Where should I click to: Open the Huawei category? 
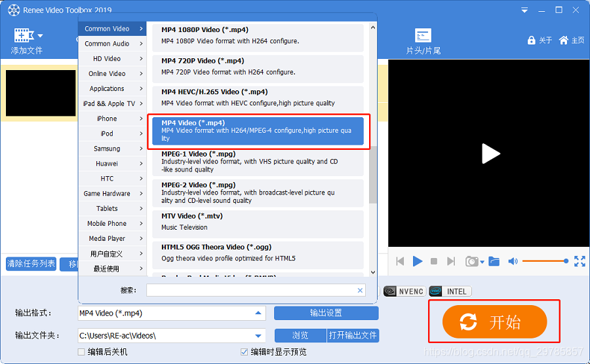[x=113, y=164]
